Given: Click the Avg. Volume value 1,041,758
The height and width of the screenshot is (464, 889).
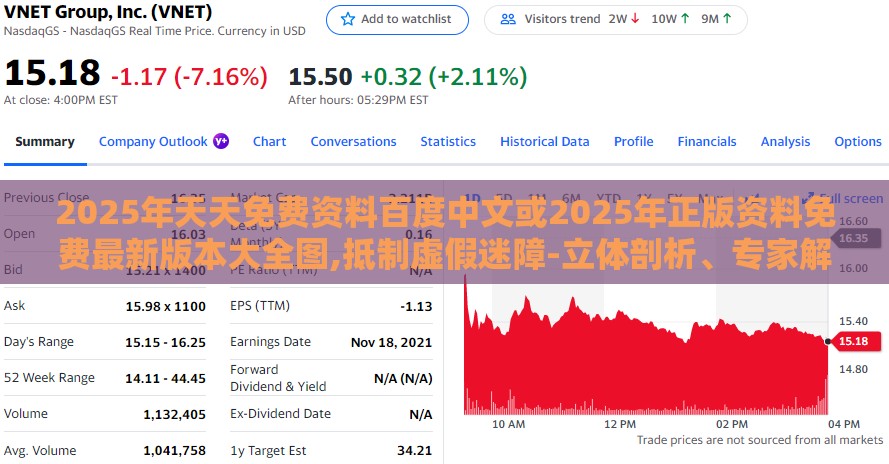Looking at the screenshot, I should tap(175, 451).
